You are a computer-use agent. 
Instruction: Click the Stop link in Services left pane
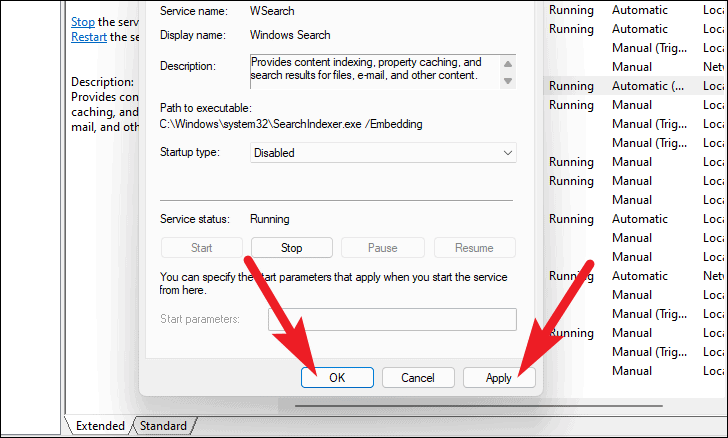pyautogui.click(x=83, y=22)
